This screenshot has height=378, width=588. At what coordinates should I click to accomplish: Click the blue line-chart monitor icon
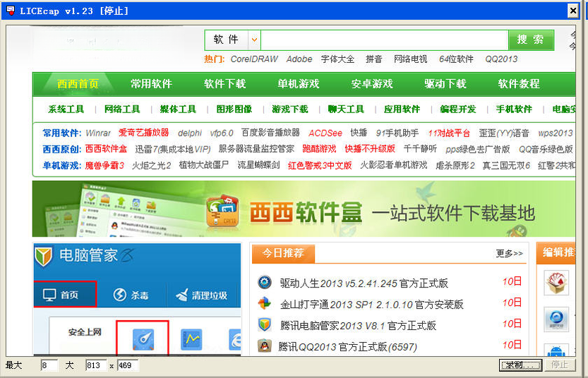(191, 339)
